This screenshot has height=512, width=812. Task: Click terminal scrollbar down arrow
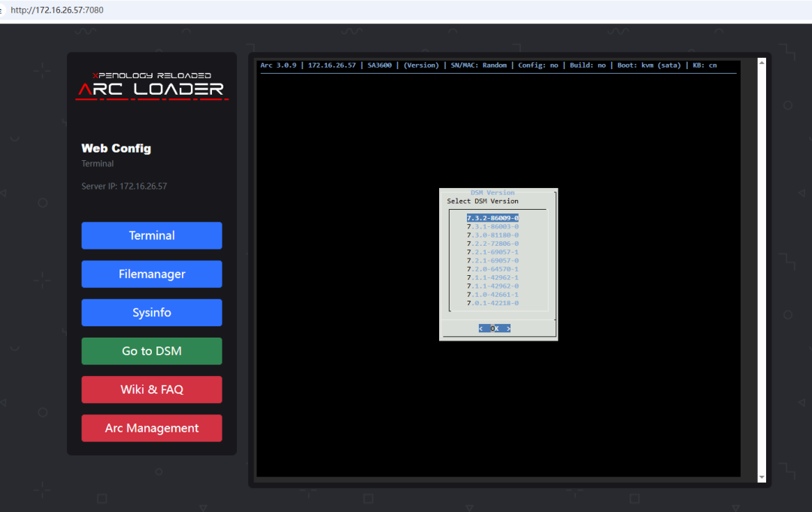point(762,477)
